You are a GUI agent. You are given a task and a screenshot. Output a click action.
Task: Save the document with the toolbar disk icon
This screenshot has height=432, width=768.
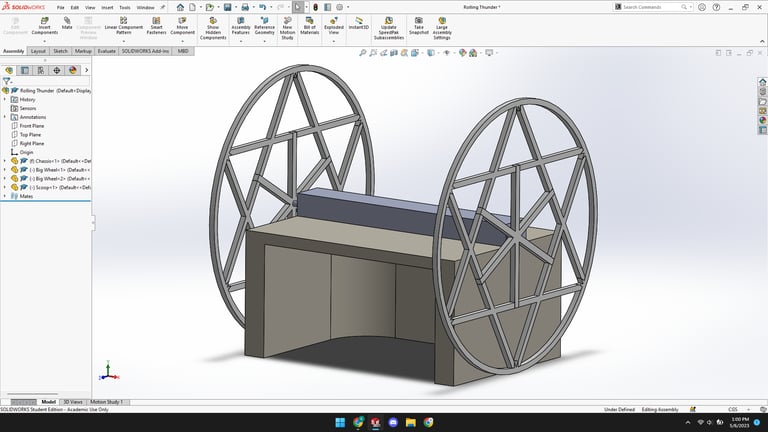coord(230,7)
